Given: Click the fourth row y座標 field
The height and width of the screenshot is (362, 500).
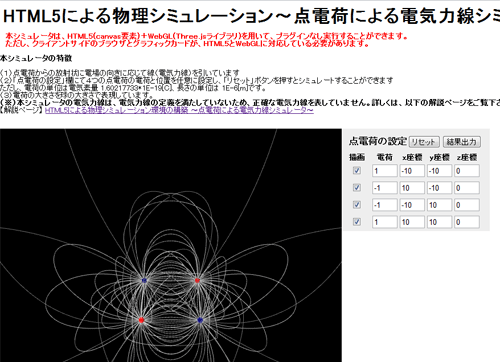Looking at the screenshot, I should (x=439, y=222).
